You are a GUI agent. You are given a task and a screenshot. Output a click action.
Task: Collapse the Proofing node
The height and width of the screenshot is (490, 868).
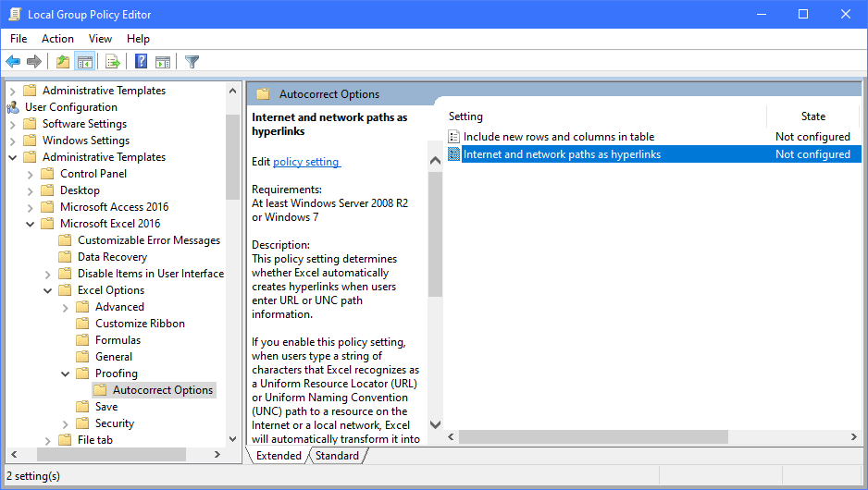[66, 374]
